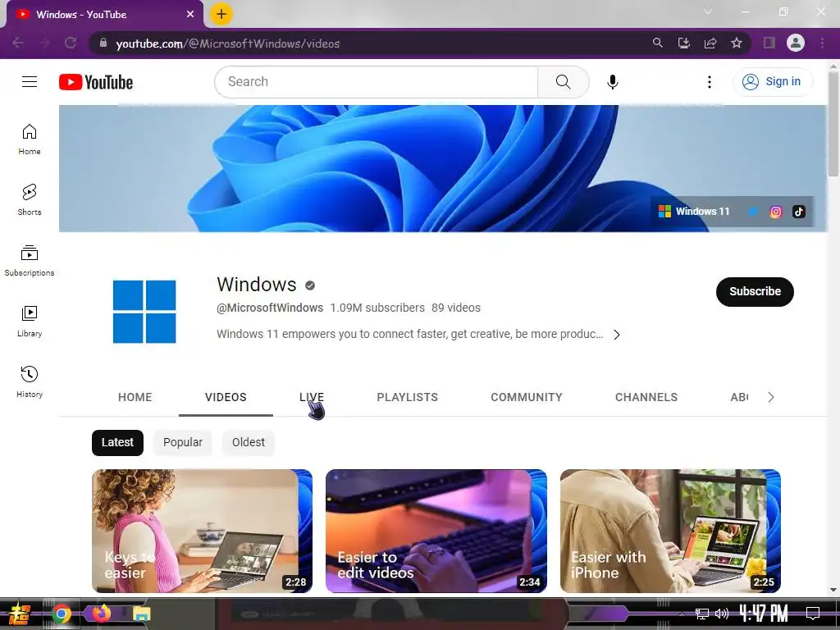The height and width of the screenshot is (630, 840).
Task: Open Chrome's three-dot menu
Action: tap(822, 43)
